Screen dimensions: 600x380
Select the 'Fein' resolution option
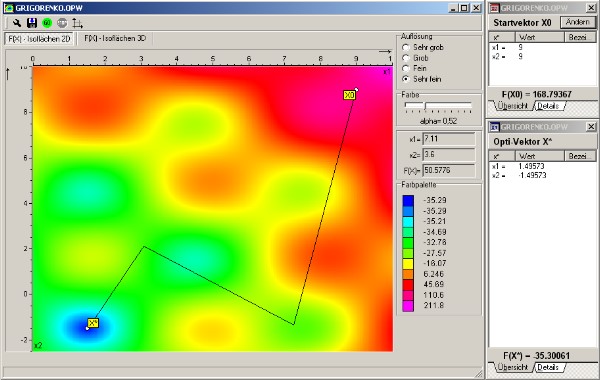(406, 68)
